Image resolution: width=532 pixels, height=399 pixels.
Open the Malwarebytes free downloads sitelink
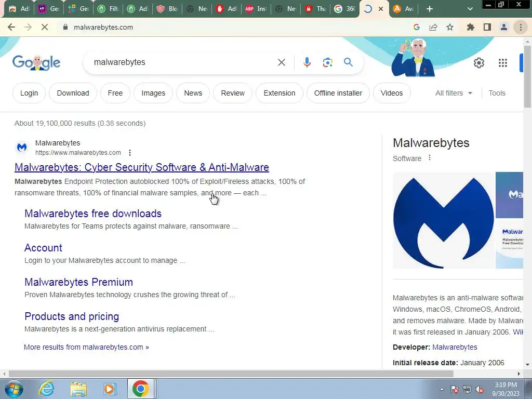93,214
